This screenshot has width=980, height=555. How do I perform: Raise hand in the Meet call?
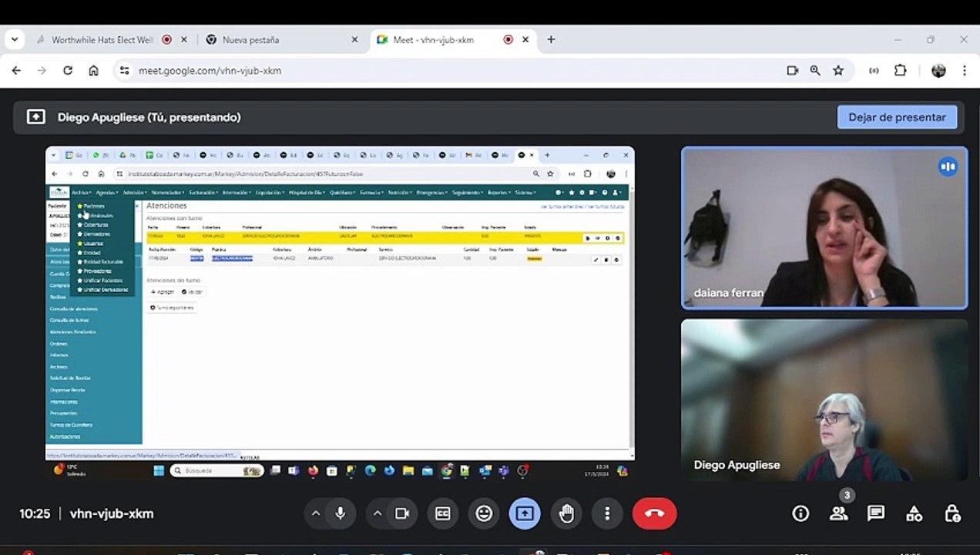[x=566, y=513]
